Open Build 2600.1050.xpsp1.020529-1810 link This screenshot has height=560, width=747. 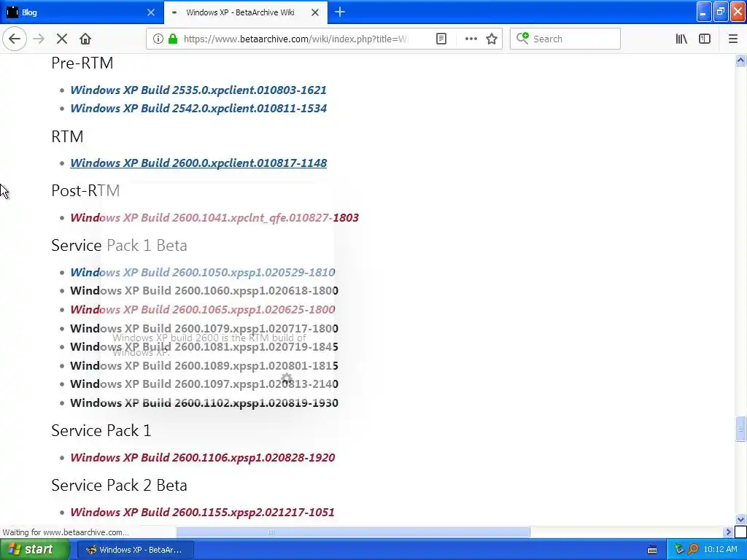(x=203, y=273)
